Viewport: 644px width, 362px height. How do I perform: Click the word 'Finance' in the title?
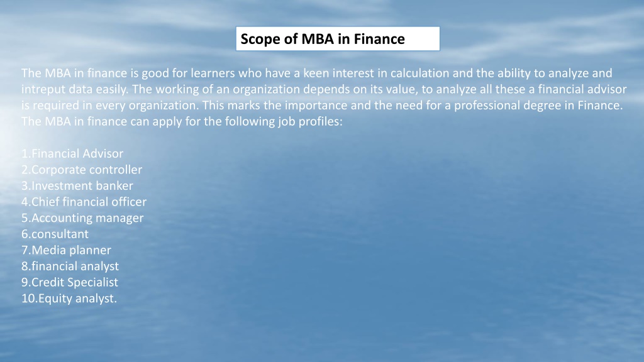[379, 39]
